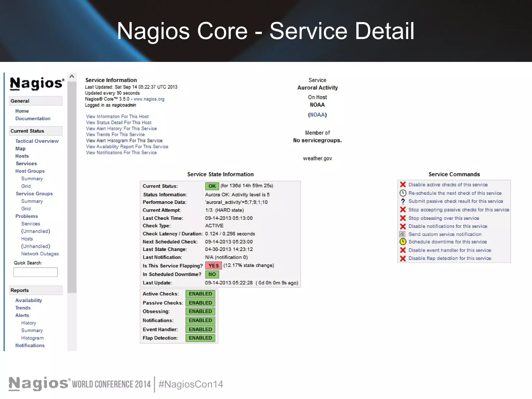Open Summary under Service Groups
This screenshot has width=532, height=399.
[32, 201]
